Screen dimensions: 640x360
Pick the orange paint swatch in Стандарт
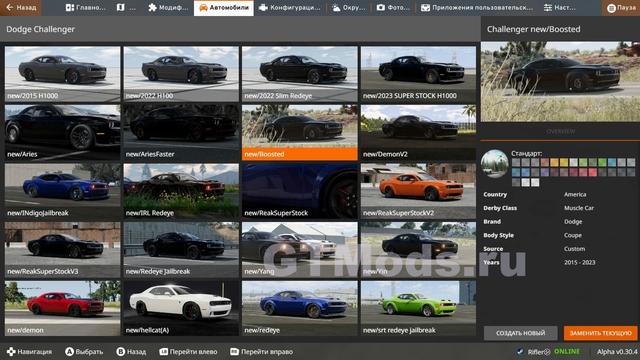tap(554, 162)
